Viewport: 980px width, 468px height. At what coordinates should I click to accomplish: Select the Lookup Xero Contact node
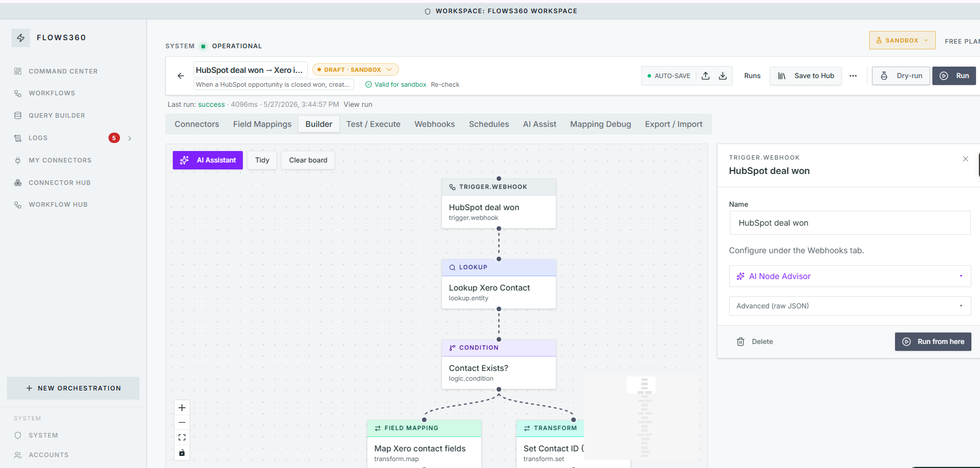pos(499,284)
